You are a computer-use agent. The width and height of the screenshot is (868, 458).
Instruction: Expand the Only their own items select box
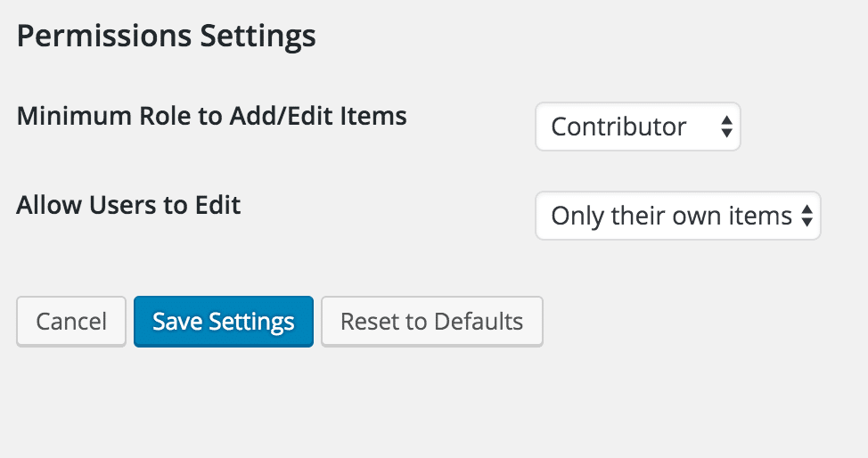pyautogui.click(x=677, y=216)
